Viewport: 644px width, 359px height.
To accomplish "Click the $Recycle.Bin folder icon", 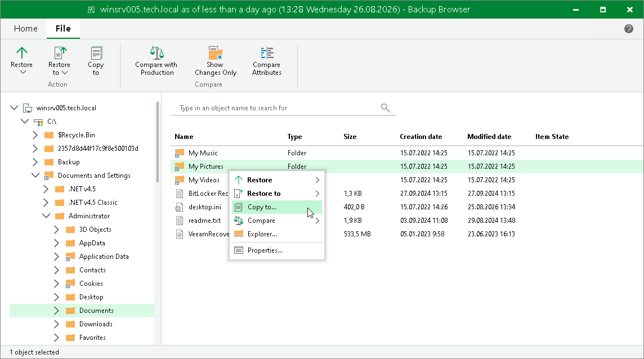I will pyautogui.click(x=49, y=134).
